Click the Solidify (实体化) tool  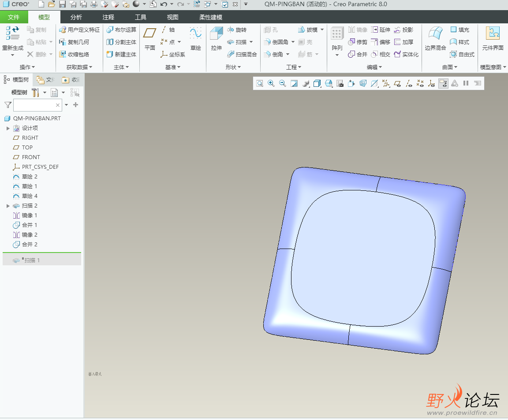(x=406, y=54)
